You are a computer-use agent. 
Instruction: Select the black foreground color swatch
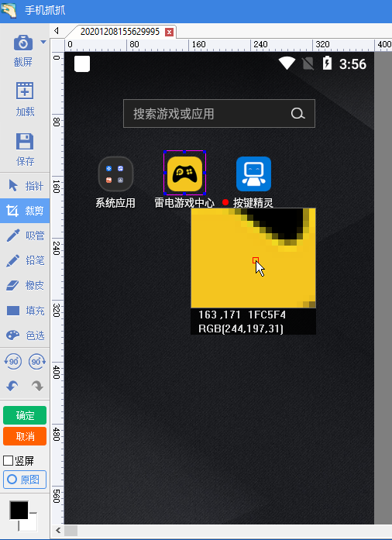(x=19, y=510)
